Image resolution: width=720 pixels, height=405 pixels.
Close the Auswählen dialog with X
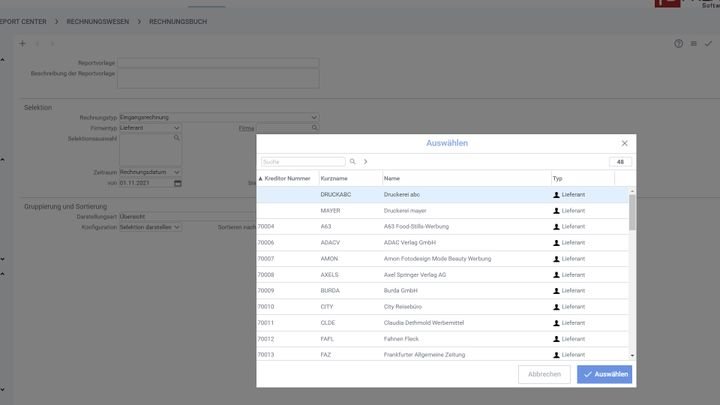pos(625,143)
